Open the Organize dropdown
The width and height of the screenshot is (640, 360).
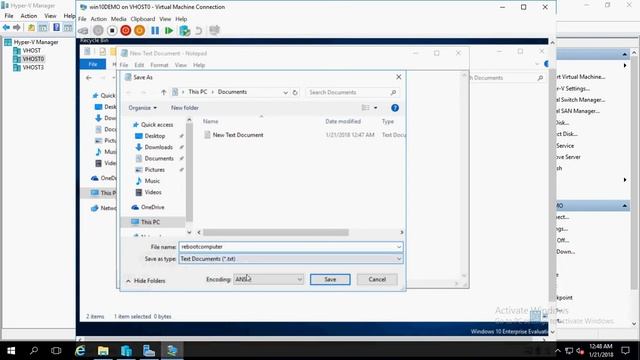(x=142, y=108)
